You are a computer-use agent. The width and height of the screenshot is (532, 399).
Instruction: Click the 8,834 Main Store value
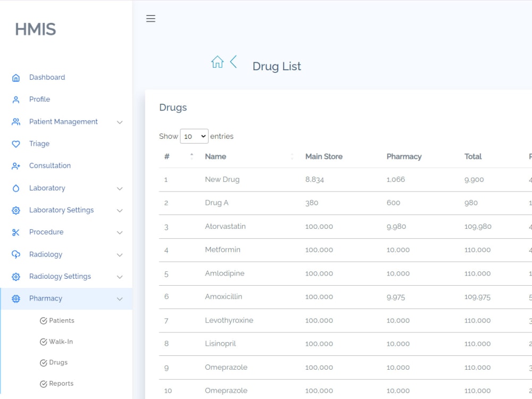coord(314,180)
